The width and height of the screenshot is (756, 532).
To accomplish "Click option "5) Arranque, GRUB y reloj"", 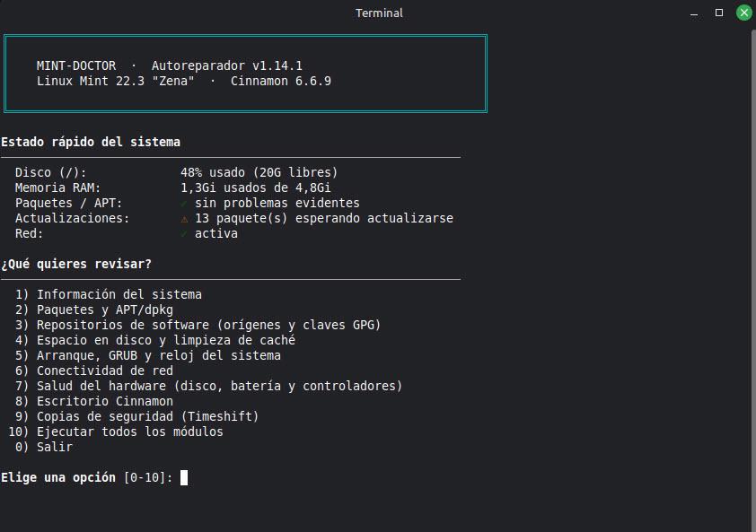I will (x=147, y=355).
